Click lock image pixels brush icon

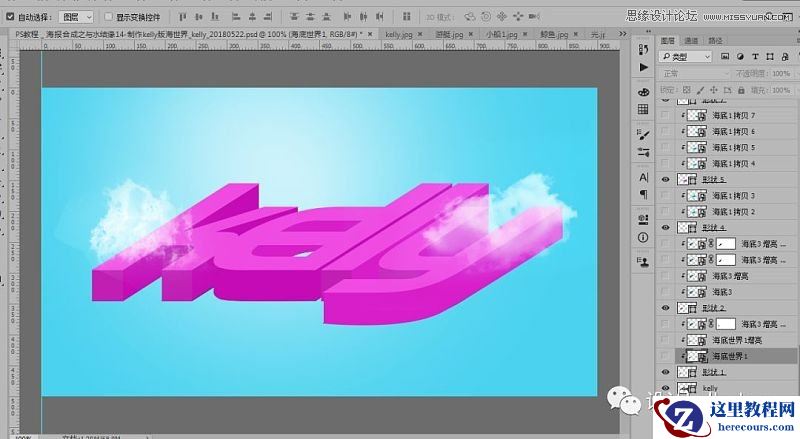(701, 90)
